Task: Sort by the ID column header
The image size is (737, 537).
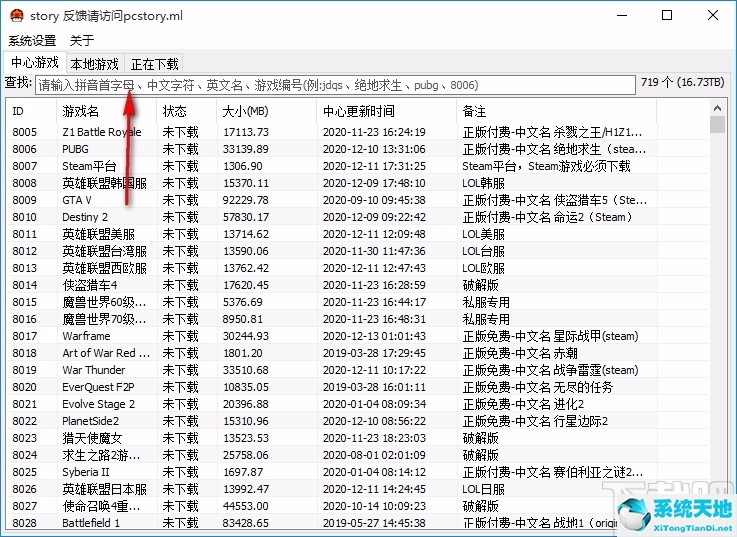Action: tap(31, 111)
